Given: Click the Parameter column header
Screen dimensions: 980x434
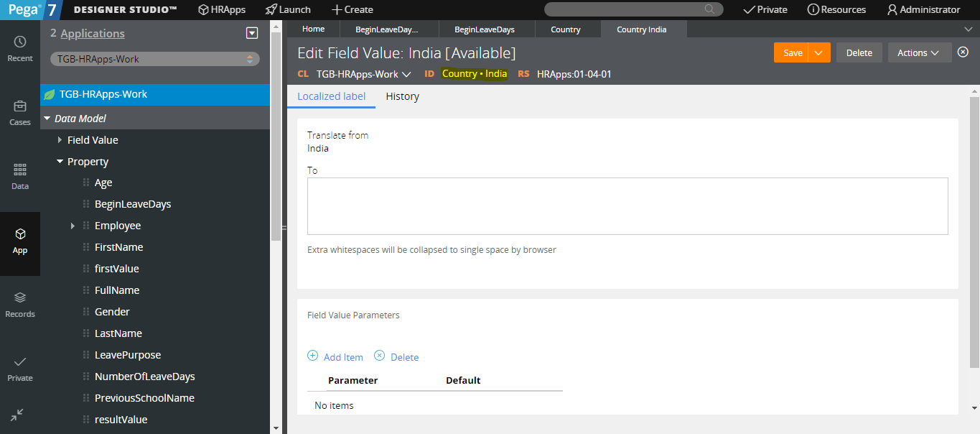Looking at the screenshot, I should [x=353, y=380].
